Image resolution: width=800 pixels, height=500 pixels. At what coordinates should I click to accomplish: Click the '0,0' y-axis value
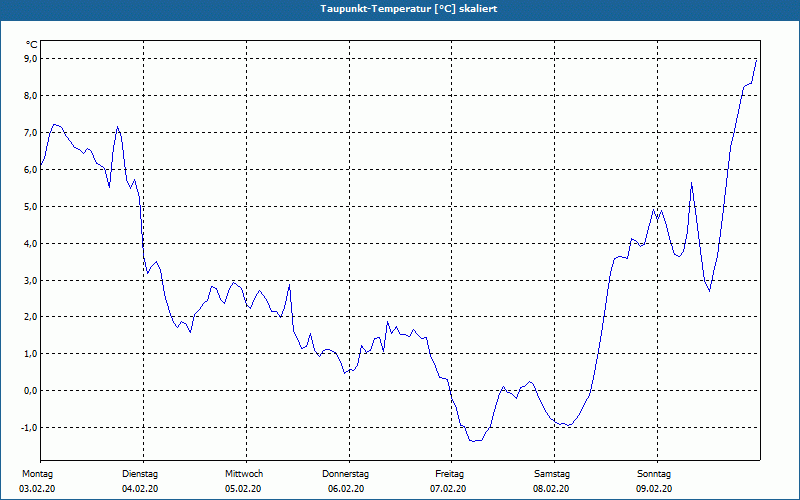31,391
